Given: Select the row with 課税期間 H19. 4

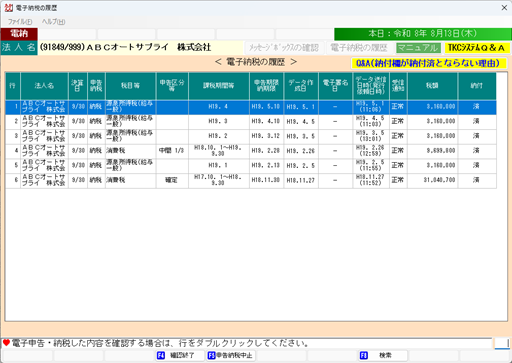Looking at the screenshot, I should pyautogui.click(x=251, y=107).
